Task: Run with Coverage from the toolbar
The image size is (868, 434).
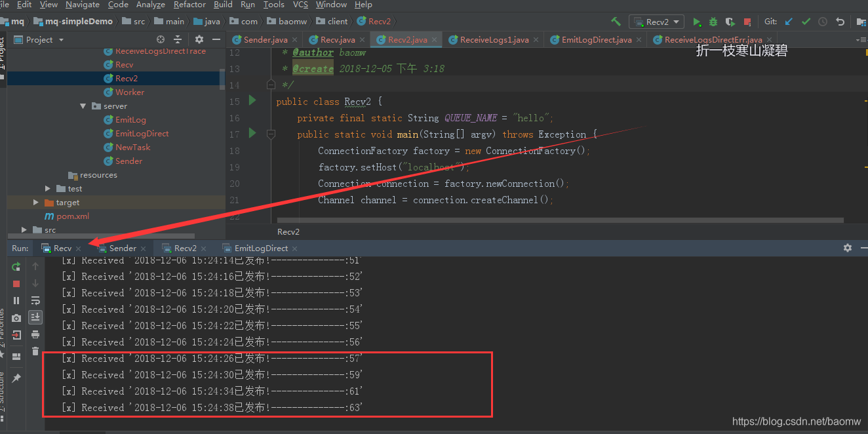Action: 730,22
